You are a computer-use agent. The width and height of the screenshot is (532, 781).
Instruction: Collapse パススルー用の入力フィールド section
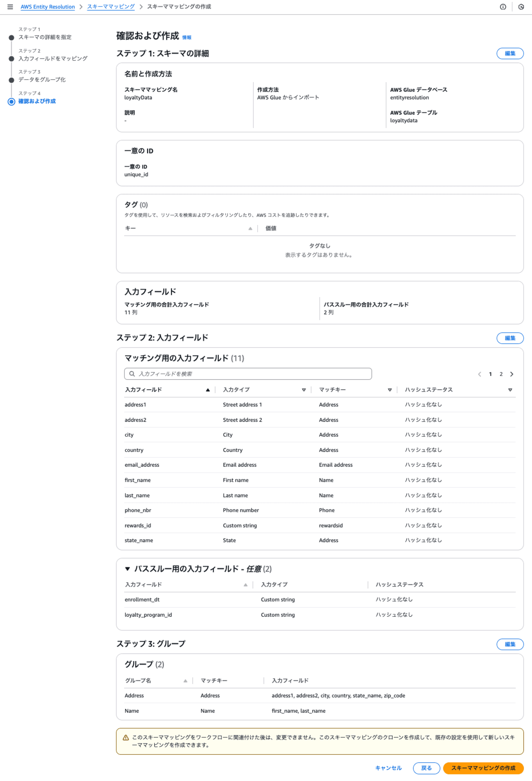coord(127,569)
